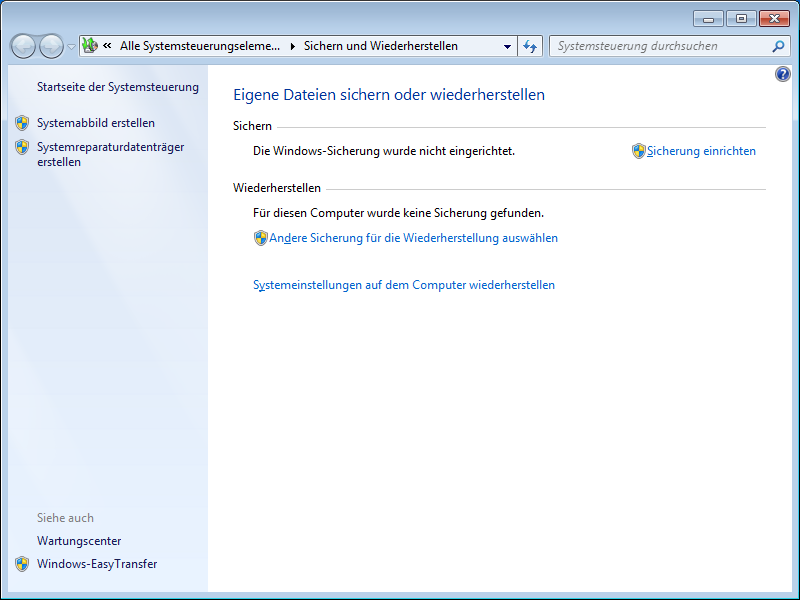Refresh the page with the refresh icon
The height and width of the screenshot is (600, 800).
[x=530, y=46]
